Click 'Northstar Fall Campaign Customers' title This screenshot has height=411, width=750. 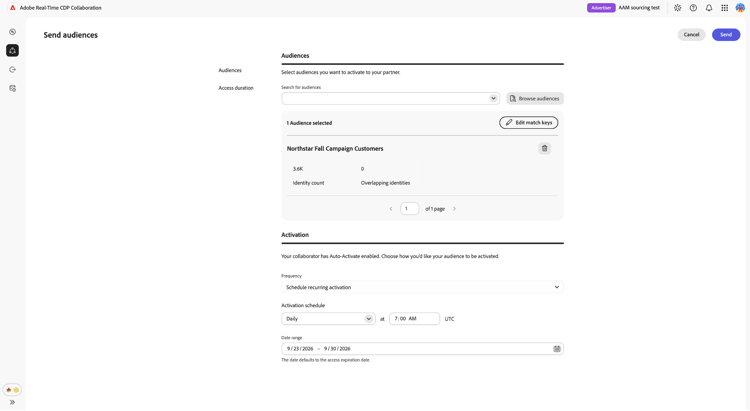pyautogui.click(x=335, y=149)
